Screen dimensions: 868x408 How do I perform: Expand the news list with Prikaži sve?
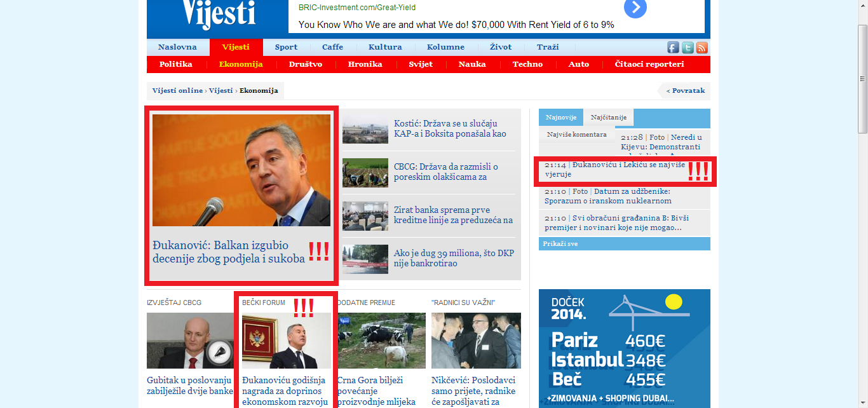pyautogui.click(x=560, y=244)
